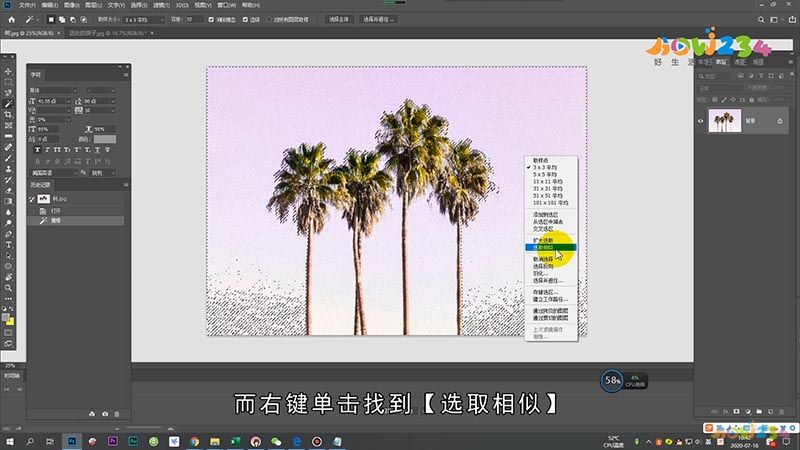Screen dimensions: 800x450
Task: Create new snapshot in History panel
Action: [x=105, y=414]
